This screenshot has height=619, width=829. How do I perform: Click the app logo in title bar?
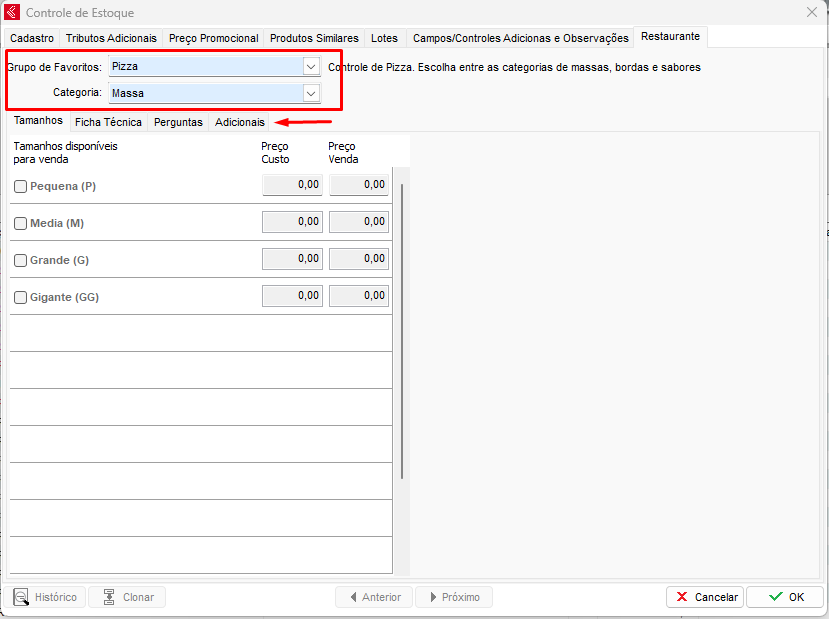click(13, 13)
